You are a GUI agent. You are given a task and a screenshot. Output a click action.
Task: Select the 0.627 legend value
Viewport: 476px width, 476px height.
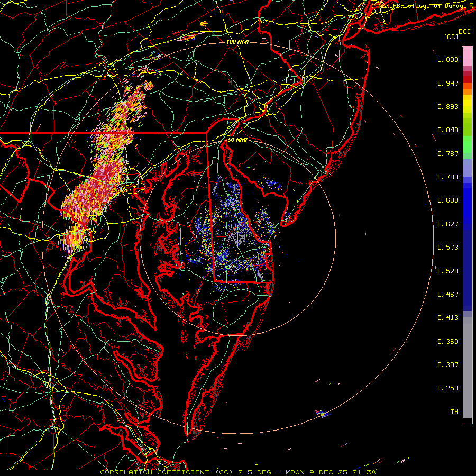448,224
